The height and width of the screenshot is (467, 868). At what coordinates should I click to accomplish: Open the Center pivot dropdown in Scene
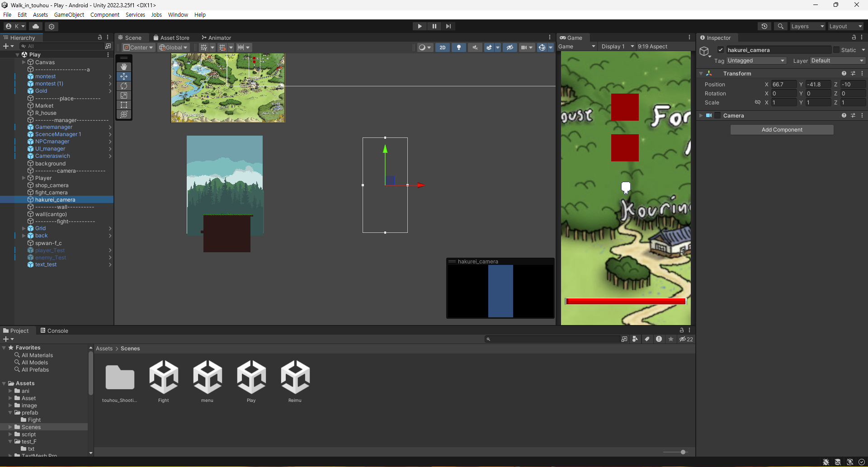138,47
